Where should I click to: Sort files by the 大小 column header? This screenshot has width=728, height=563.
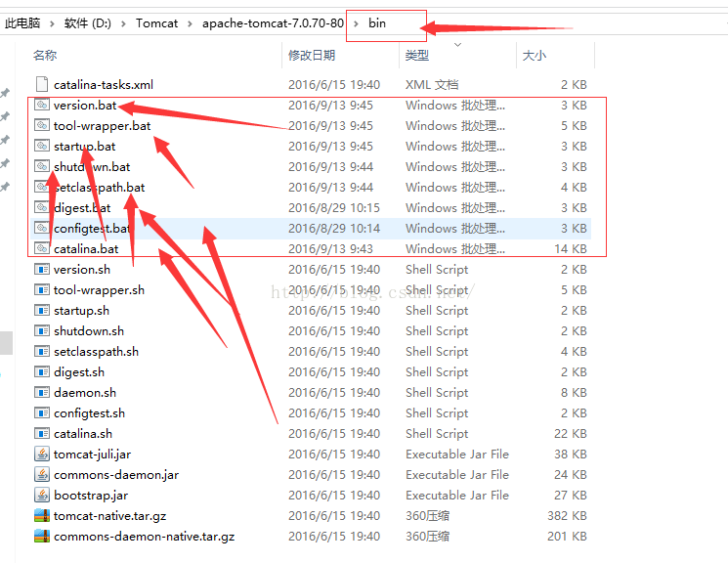534,56
